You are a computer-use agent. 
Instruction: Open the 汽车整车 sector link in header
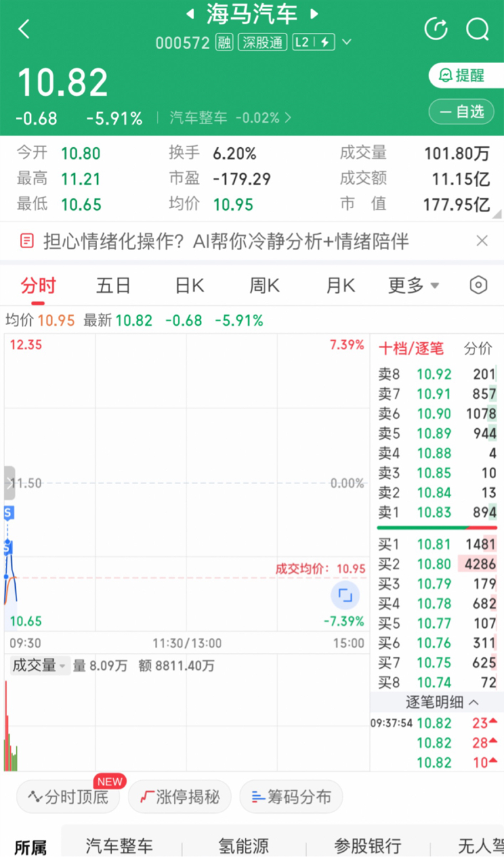(230, 118)
